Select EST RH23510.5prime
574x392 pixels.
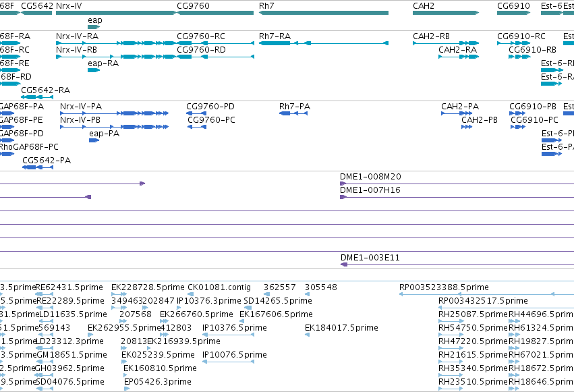point(451,389)
